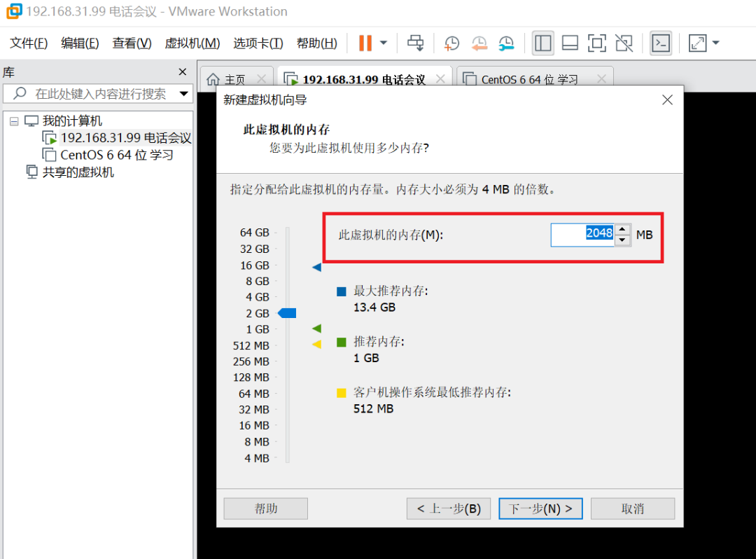Open the snapshot manager icon
Viewport: 756px width, 559px height.
pos(506,43)
